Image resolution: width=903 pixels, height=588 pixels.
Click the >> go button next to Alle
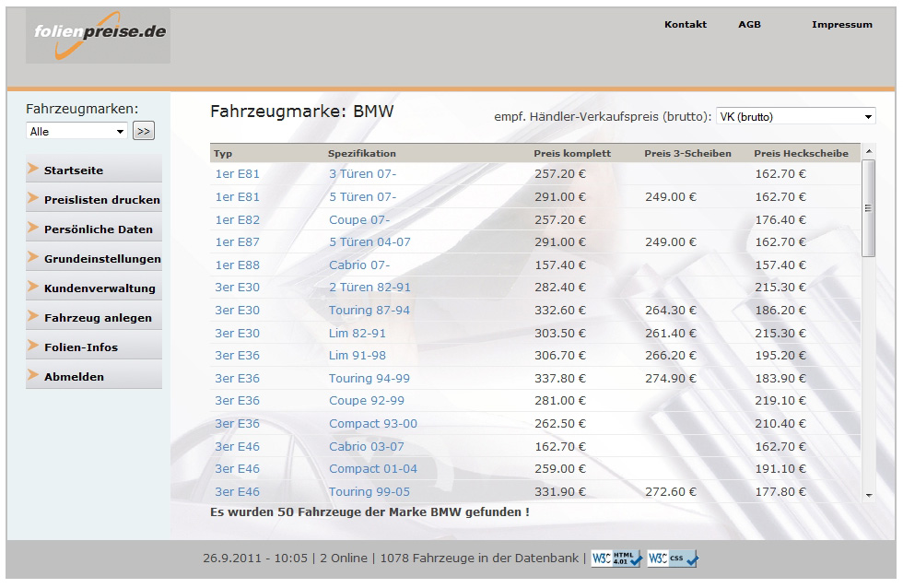(x=144, y=131)
